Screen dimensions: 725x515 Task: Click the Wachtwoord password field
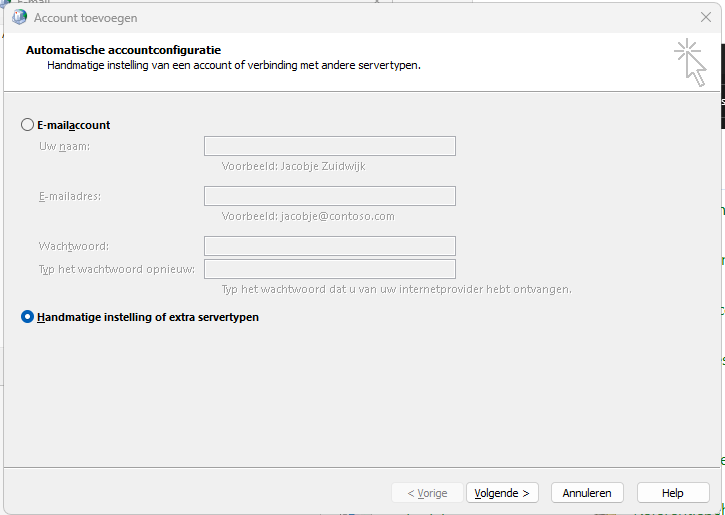[x=330, y=246]
